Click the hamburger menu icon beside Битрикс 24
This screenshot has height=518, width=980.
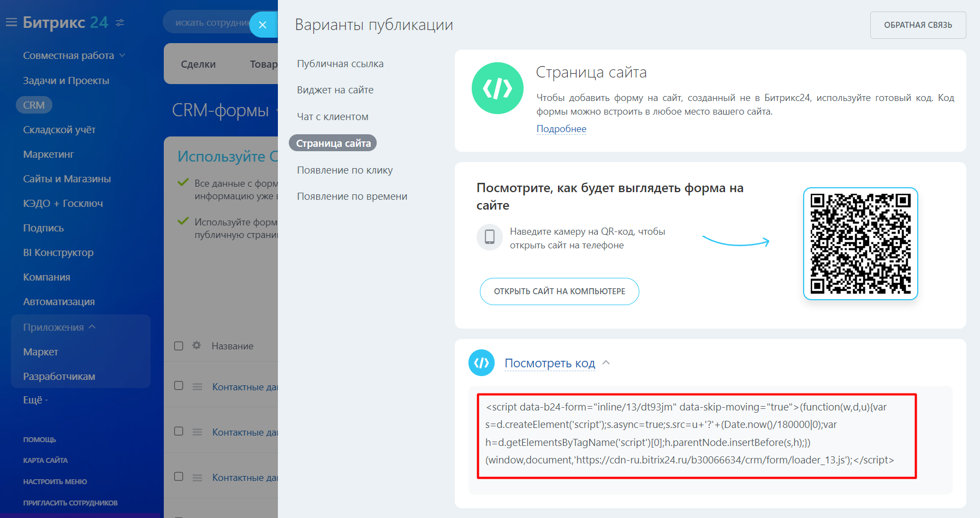click(x=11, y=22)
